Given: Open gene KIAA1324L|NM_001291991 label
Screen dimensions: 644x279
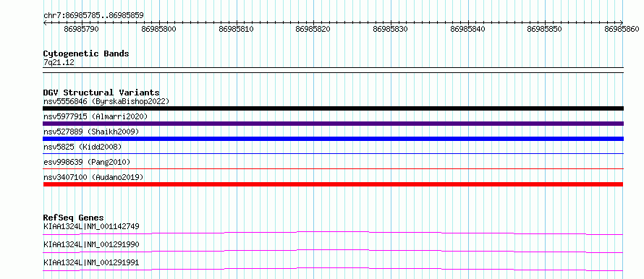Looking at the screenshot, I should (91, 262).
